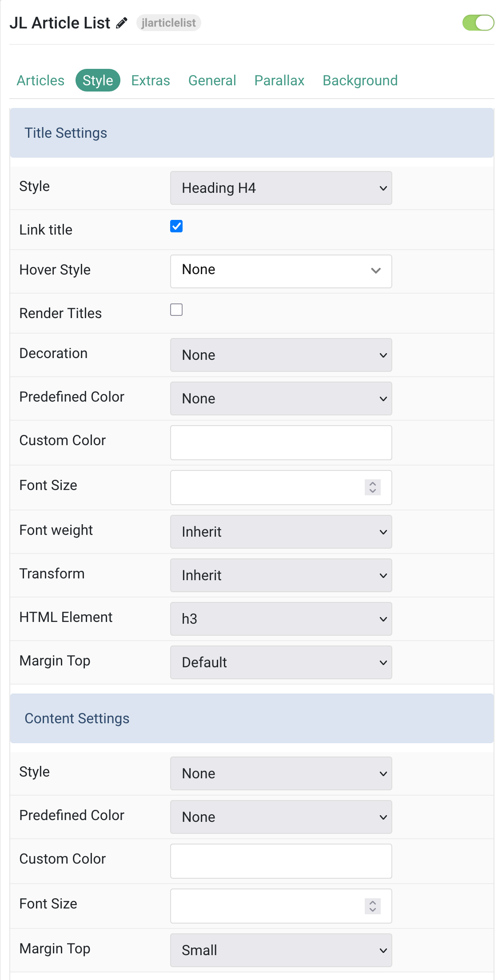502x980 pixels.
Task: Click the Content Font Size stepper arrows
Action: 373,906
